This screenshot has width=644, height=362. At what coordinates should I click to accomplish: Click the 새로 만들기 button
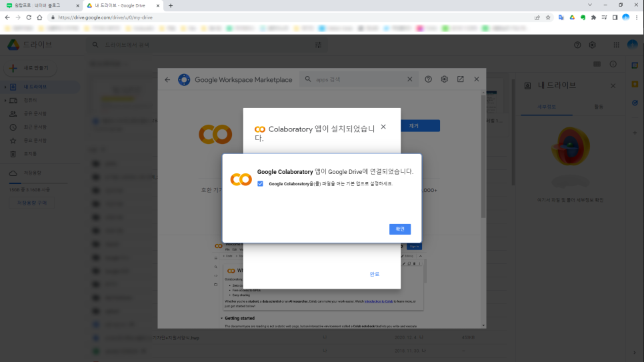tap(31, 68)
